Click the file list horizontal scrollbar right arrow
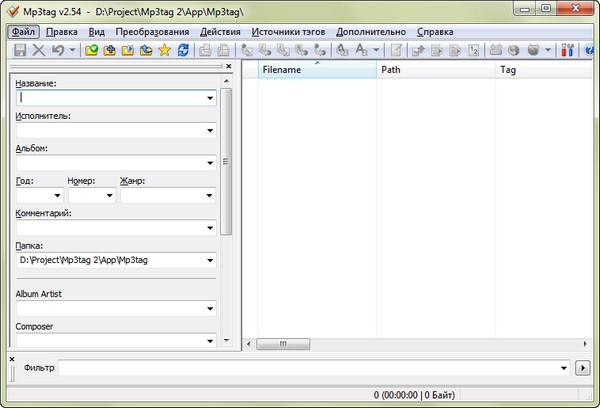600x408 pixels. (585, 344)
